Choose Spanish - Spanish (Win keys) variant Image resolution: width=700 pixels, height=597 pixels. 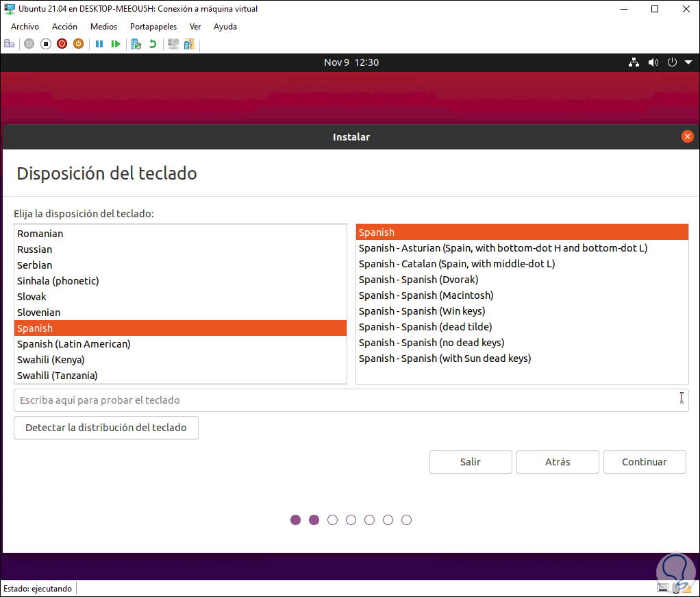[x=522, y=311]
